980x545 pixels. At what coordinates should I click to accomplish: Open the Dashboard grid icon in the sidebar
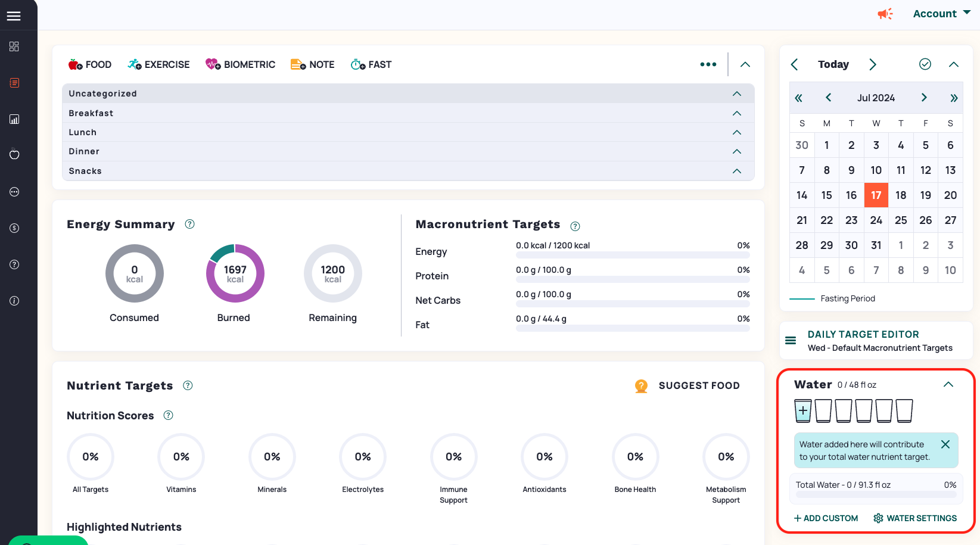coord(14,46)
